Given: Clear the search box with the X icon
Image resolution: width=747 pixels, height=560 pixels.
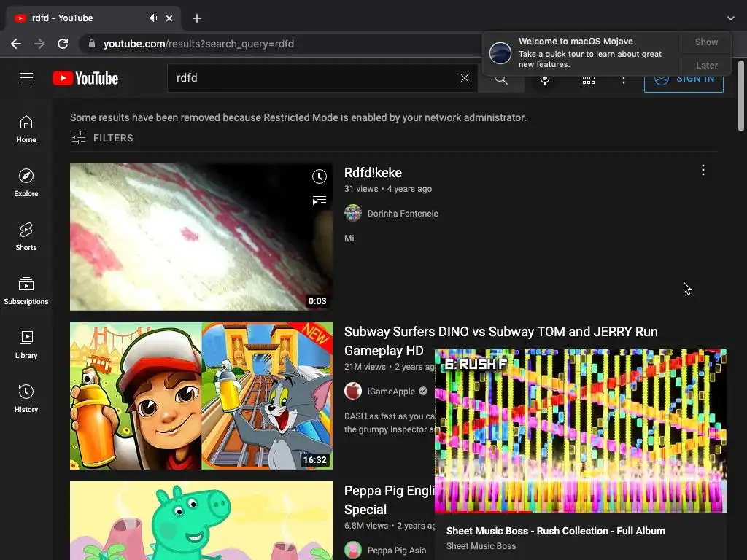Looking at the screenshot, I should (x=465, y=78).
